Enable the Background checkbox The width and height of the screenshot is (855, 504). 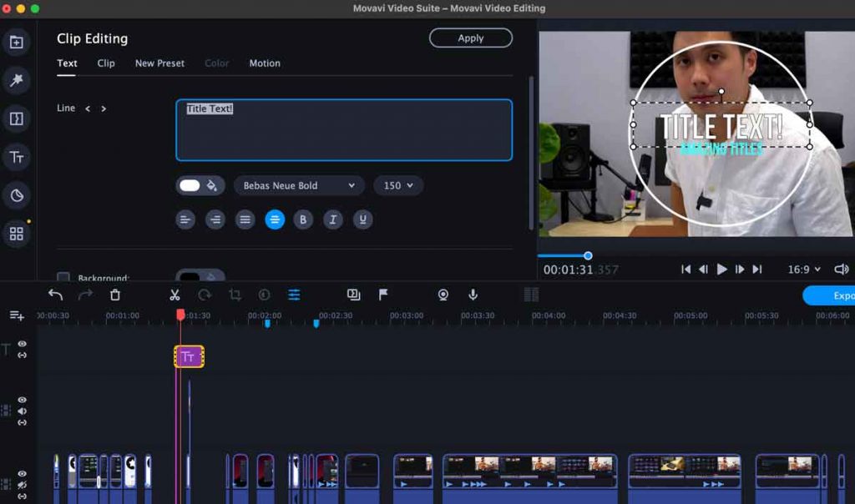click(x=63, y=278)
